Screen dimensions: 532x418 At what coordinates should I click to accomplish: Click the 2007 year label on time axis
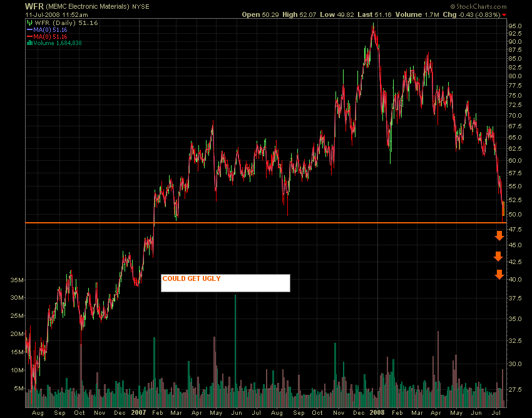[138, 412]
